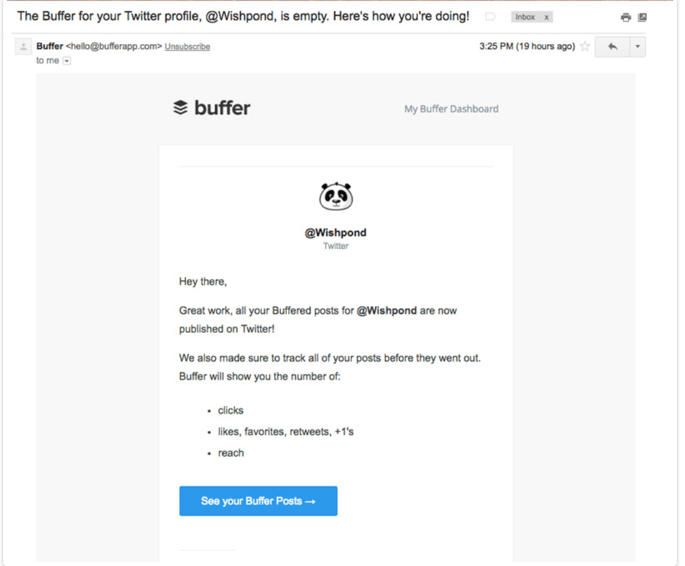Click the bold @Wishpond mention in the body

pyautogui.click(x=386, y=311)
